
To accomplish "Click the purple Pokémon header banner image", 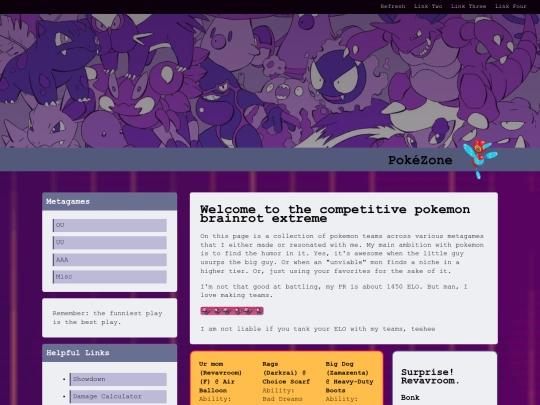I will pos(270,81).
